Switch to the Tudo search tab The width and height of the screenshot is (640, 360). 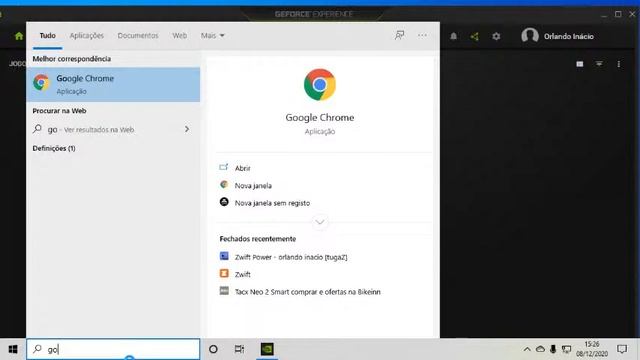[x=47, y=36]
